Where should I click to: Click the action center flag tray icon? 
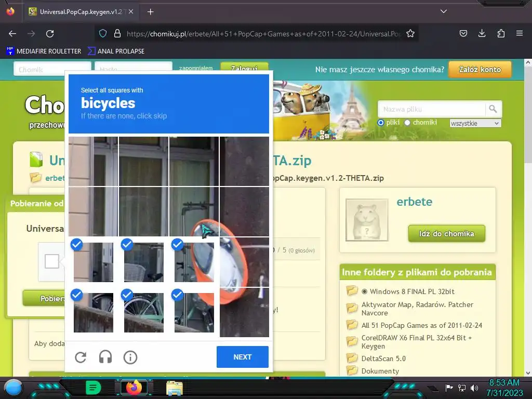pos(449,388)
